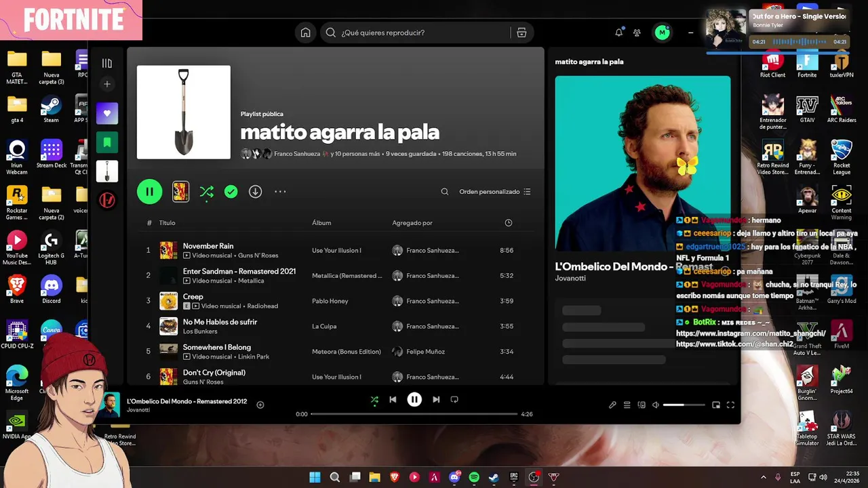Open the Friend Activity icon

point(637,33)
